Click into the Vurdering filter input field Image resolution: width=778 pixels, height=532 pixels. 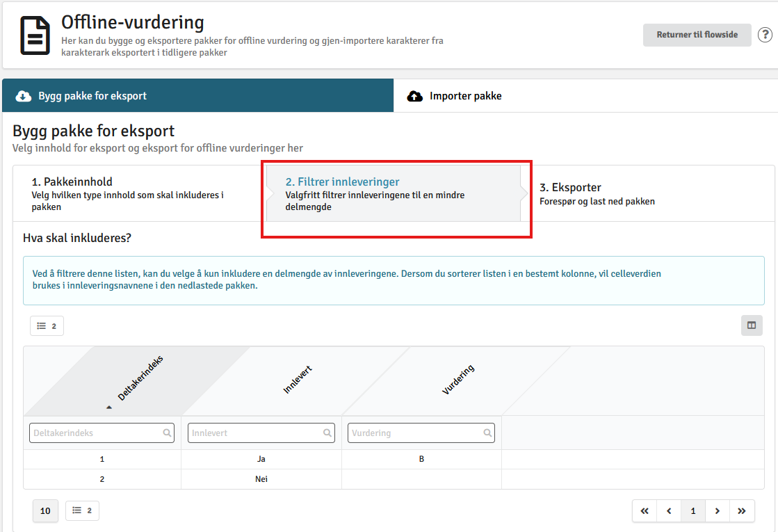(x=421, y=433)
